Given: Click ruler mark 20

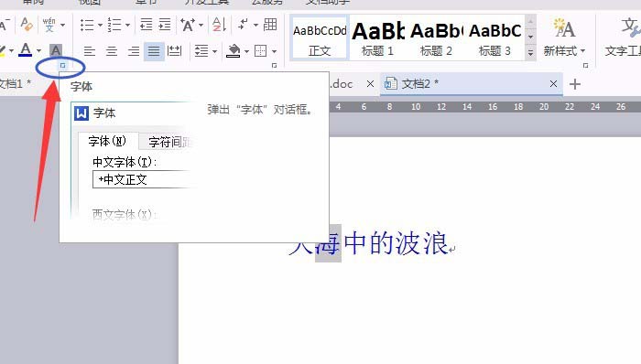Looking at the screenshot, I should point(544,106).
